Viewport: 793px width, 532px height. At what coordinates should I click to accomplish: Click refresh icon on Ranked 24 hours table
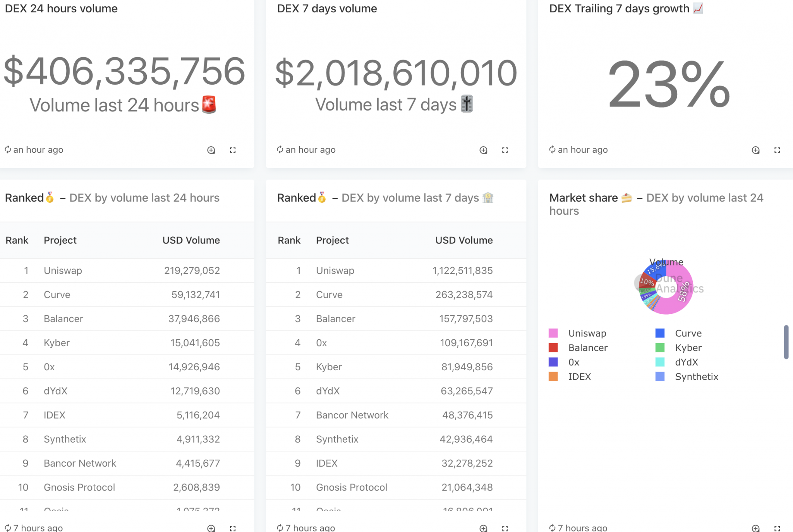point(8,528)
